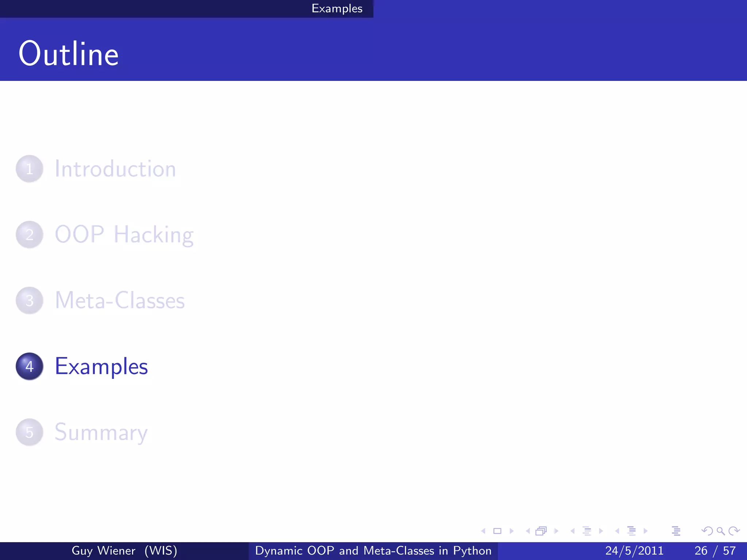This screenshot has height=560, width=747.
Task: Click author name Guy Wiener (WIS)
Action: [124, 551]
